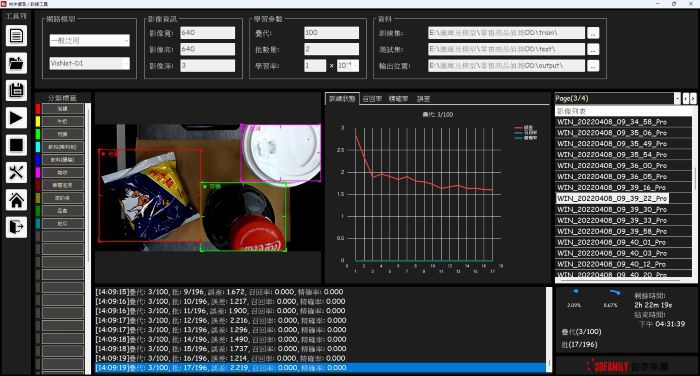Select image WIN_20220408_09_39_58_Pro

(x=612, y=231)
